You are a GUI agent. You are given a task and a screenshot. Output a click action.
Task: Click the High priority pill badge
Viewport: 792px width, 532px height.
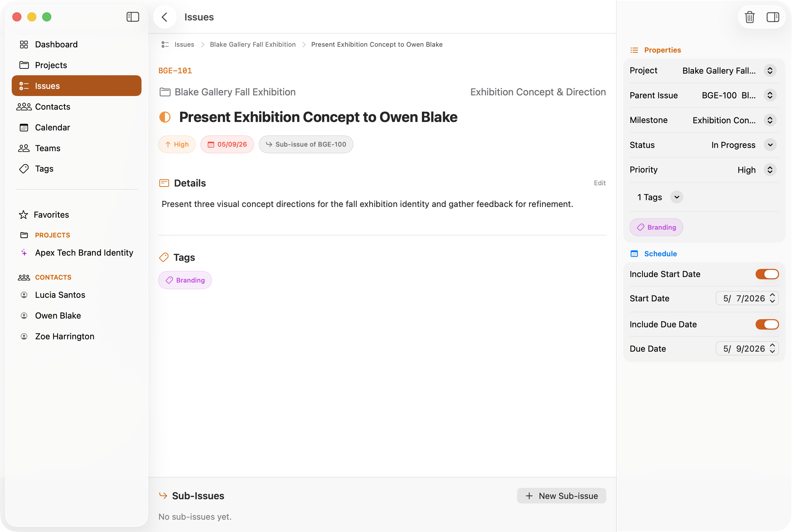(x=177, y=144)
